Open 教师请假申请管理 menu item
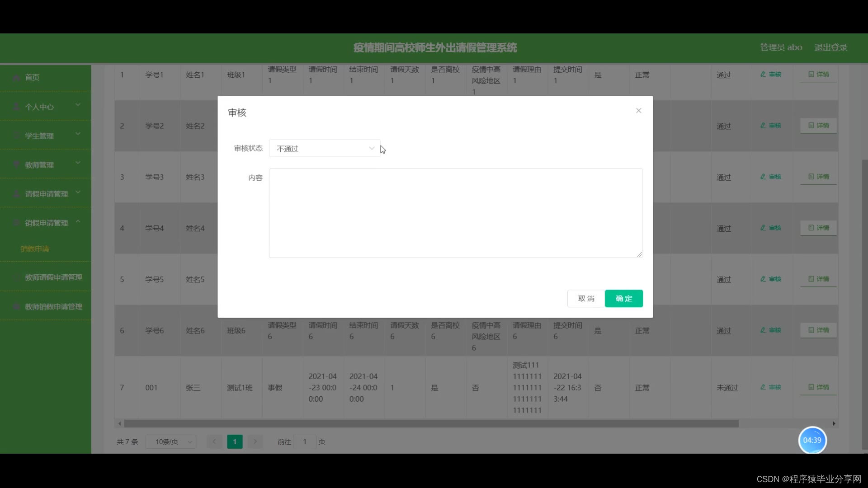 (x=53, y=277)
